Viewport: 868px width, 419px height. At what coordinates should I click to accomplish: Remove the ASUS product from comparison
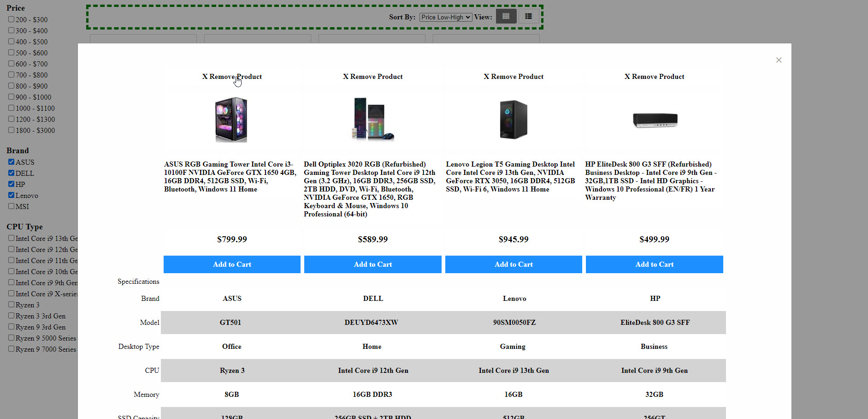pos(232,77)
